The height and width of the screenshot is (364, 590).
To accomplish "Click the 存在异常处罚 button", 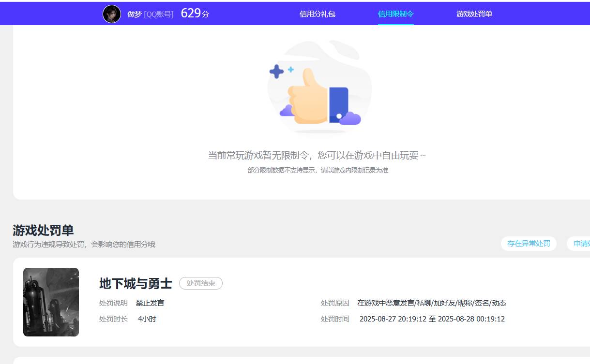I will pos(529,244).
